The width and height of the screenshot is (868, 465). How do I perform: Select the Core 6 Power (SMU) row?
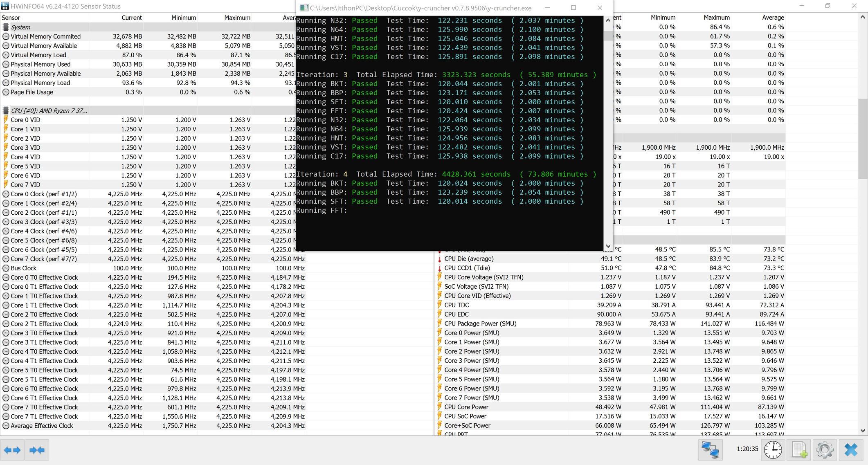point(610,389)
